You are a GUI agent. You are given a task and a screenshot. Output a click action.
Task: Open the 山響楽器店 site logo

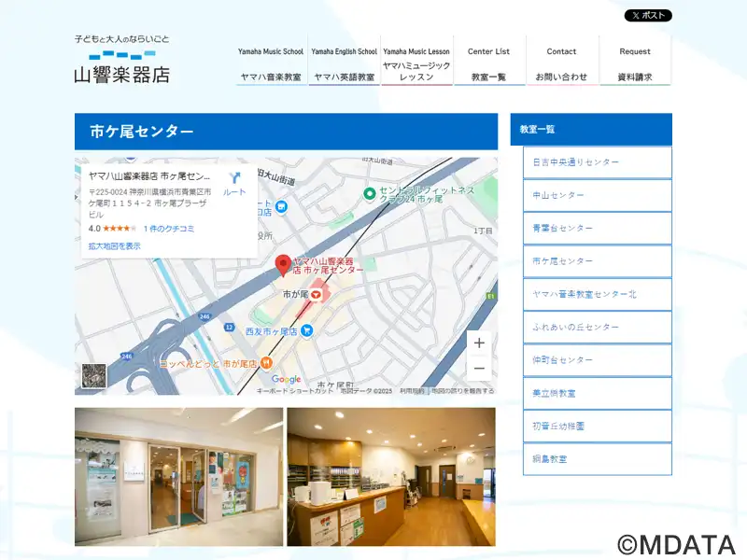tap(122, 60)
